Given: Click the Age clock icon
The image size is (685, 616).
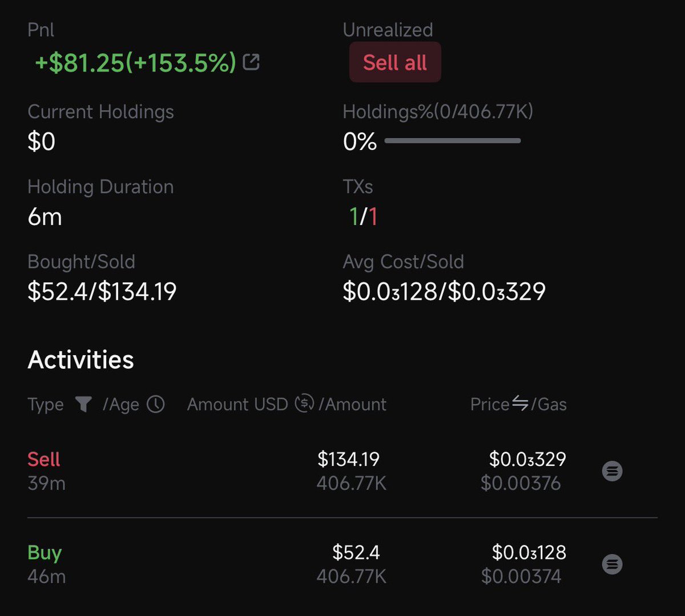Looking at the screenshot, I should pos(156,404).
